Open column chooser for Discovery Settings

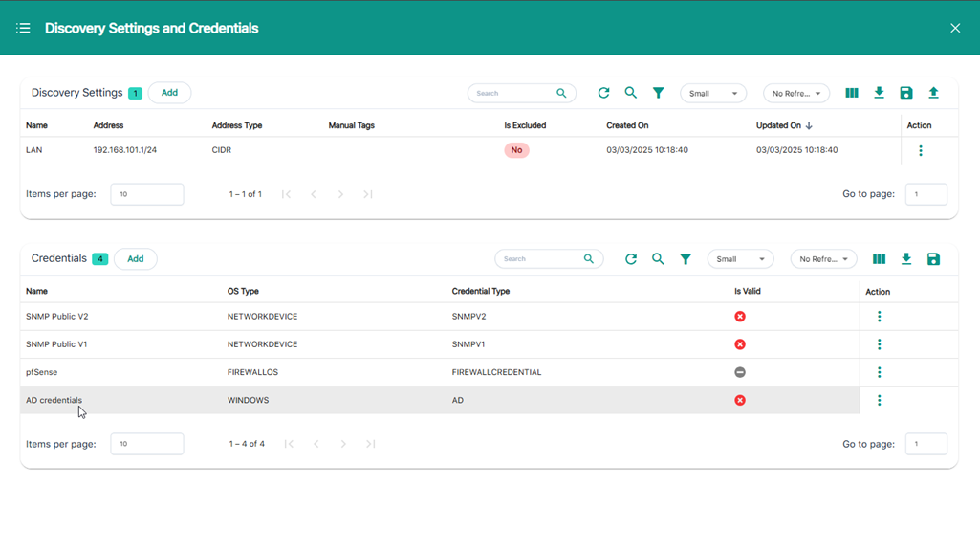pyautogui.click(x=851, y=93)
